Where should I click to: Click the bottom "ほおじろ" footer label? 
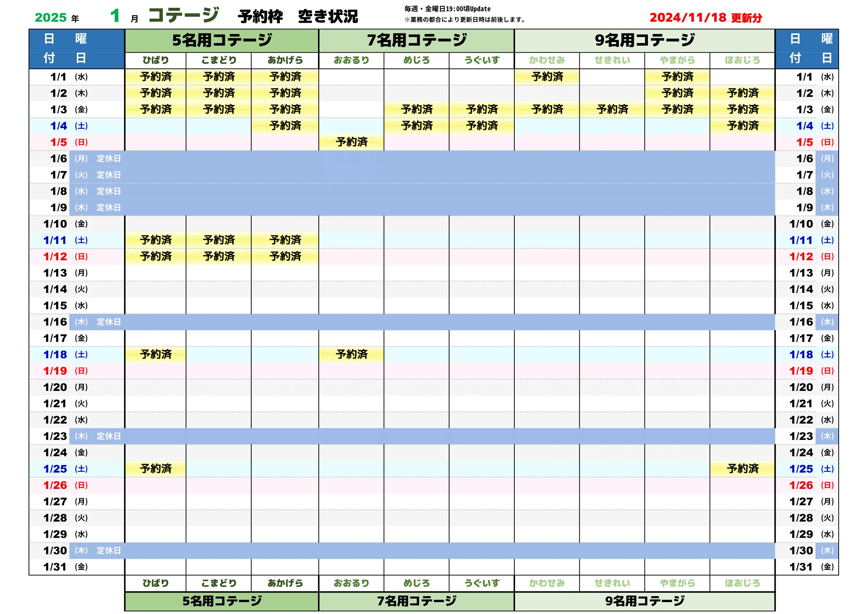point(743,584)
